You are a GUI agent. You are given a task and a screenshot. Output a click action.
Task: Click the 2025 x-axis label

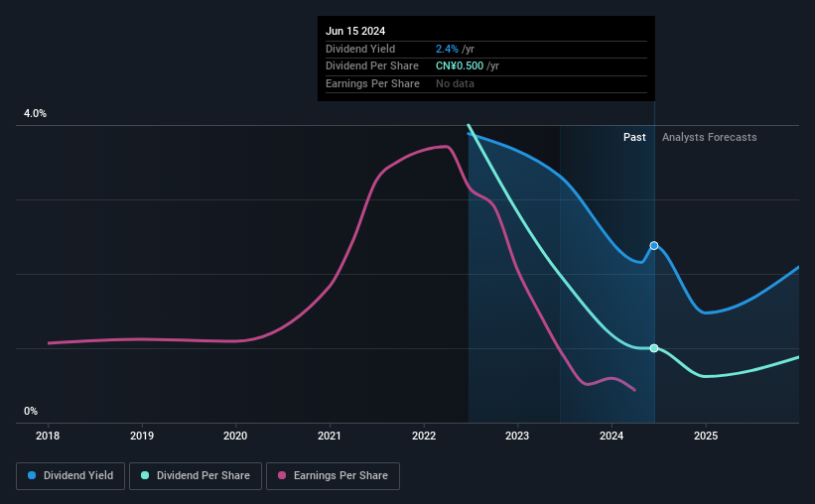[706, 436]
